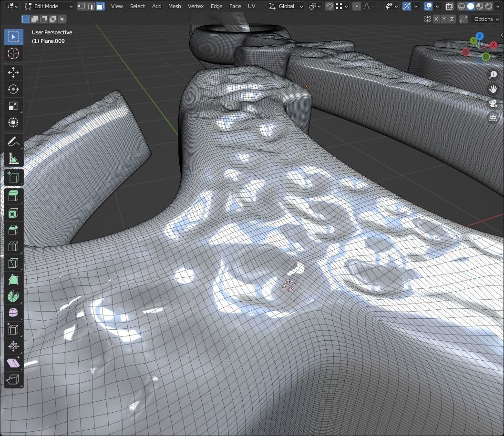Open the View menu
504x436 pixels.
117,6
